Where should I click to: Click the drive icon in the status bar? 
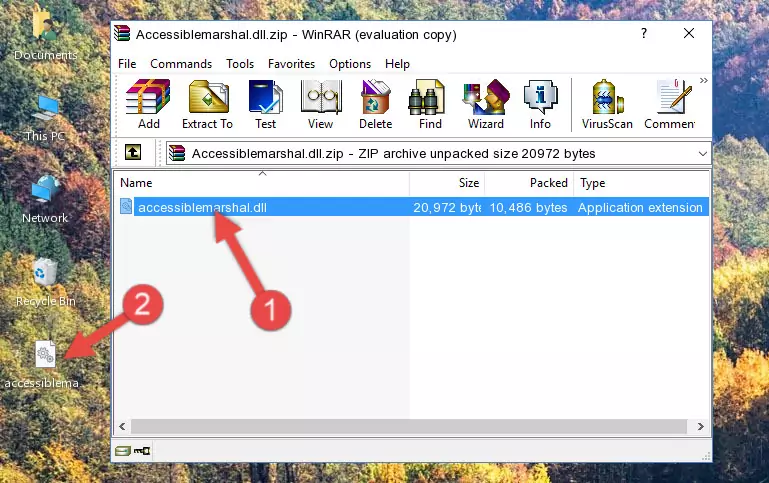(x=123, y=451)
